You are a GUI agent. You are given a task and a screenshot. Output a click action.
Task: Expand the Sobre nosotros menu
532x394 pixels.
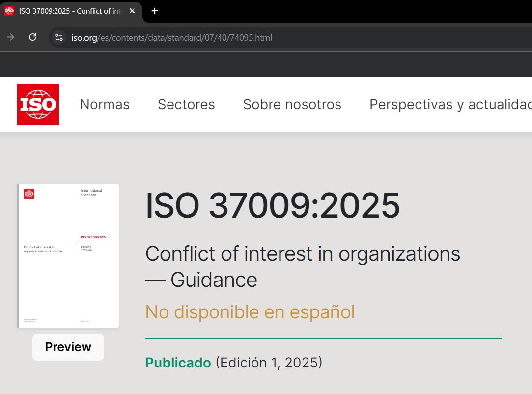pyautogui.click(x=292, y=104)
